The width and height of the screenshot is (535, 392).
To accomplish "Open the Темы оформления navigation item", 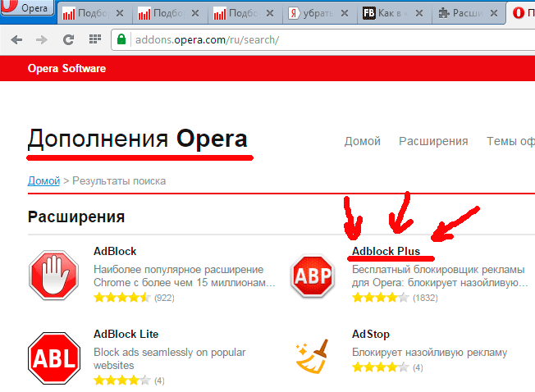I will tap(510, 141).
